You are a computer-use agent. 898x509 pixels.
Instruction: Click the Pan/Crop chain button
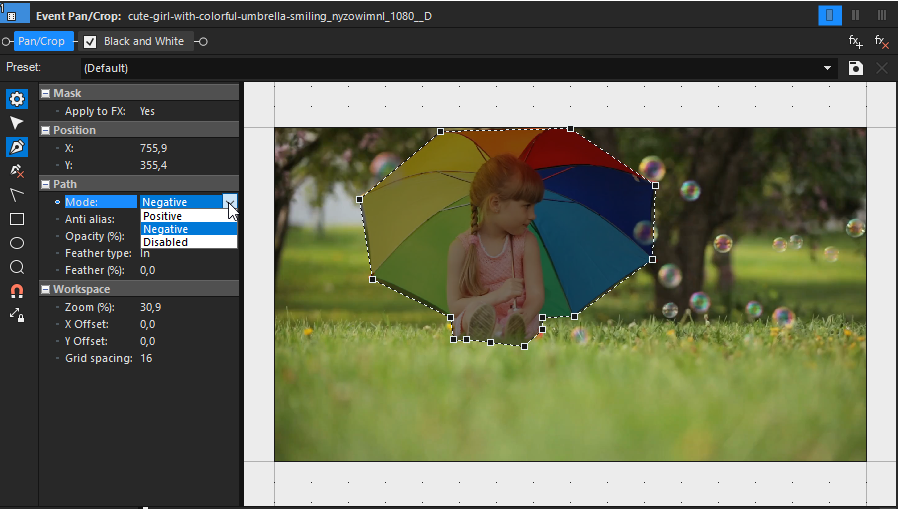(x=41, y=41)
